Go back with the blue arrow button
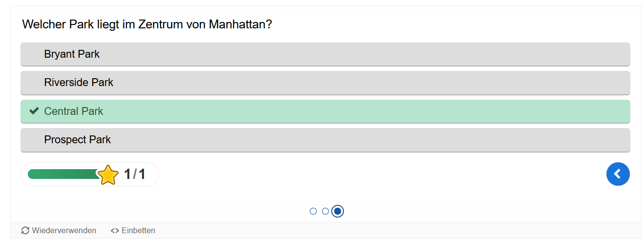Viewport: 644px width, 242px height. click(x=618, y=174)
